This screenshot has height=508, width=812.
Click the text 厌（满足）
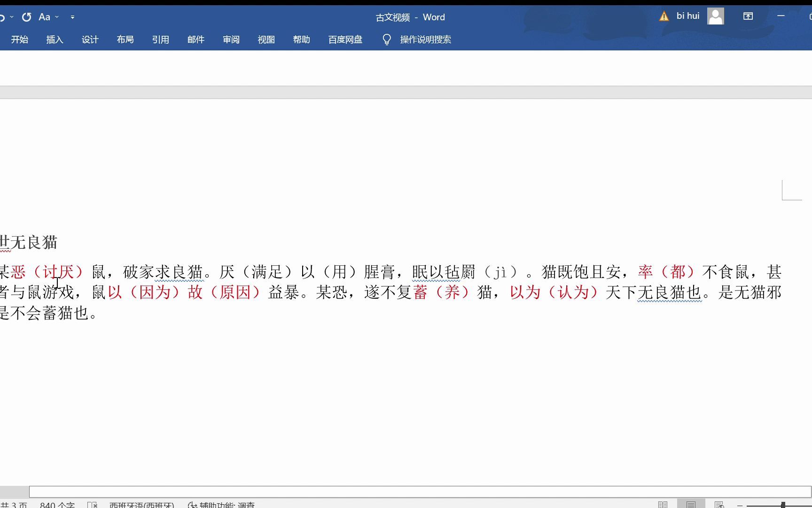256,272
